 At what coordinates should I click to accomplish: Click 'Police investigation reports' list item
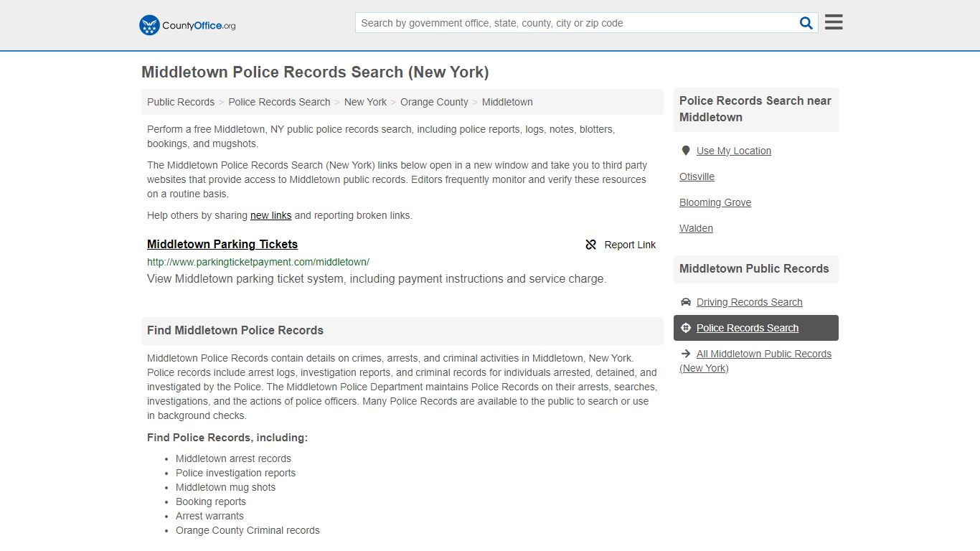(x=235, y=473)
